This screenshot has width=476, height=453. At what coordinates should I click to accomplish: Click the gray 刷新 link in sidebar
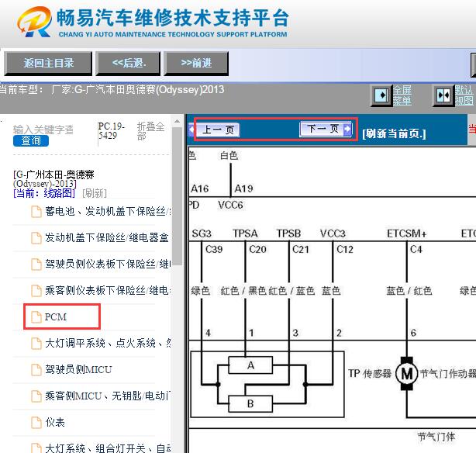click(x=95, y=193)
